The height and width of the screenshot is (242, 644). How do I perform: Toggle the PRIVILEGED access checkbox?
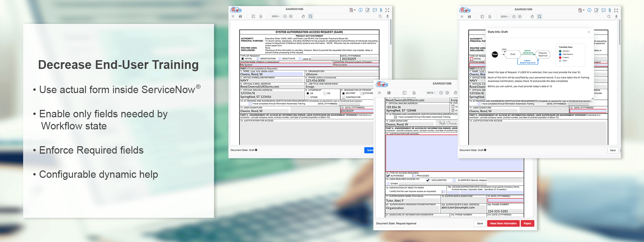pyautogui.click(x=414, y=175)
